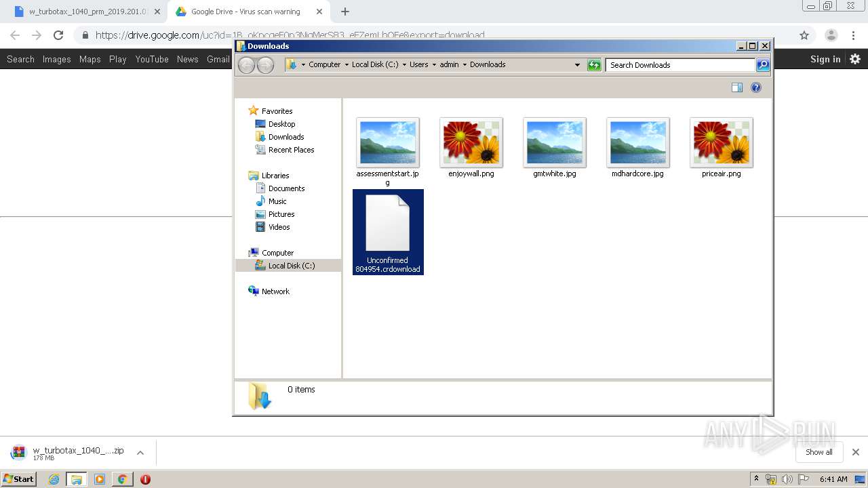Open Explorer help question mark icon
This screenshot has width=868, height=488.
756,87
